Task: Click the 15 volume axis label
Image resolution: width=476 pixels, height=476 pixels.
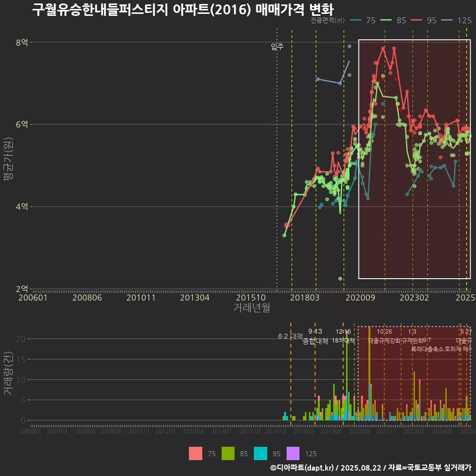Action: pyautogui.click(x=21, y=359)
